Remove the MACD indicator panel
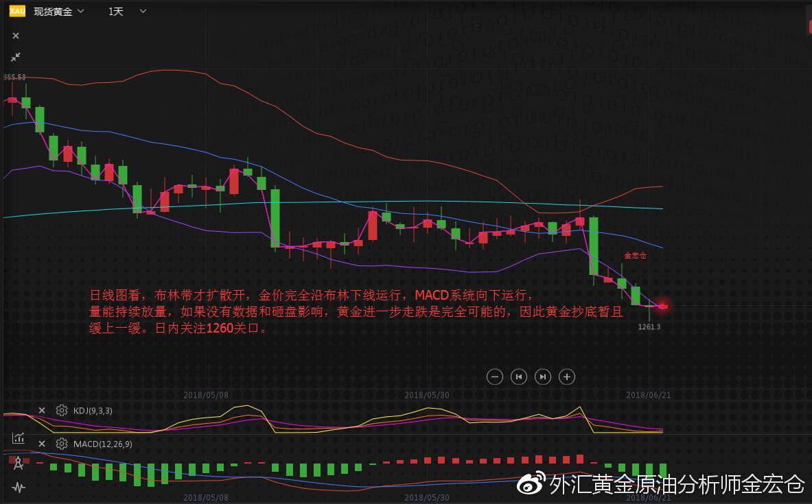 pyautogui.click(x=42, y=444)
